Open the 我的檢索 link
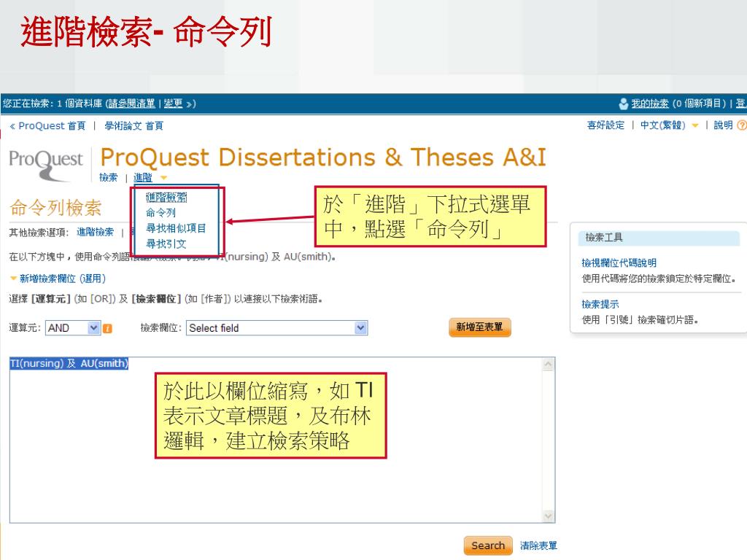The width and height of the screenshot is (747, 560). pos(650,104)
